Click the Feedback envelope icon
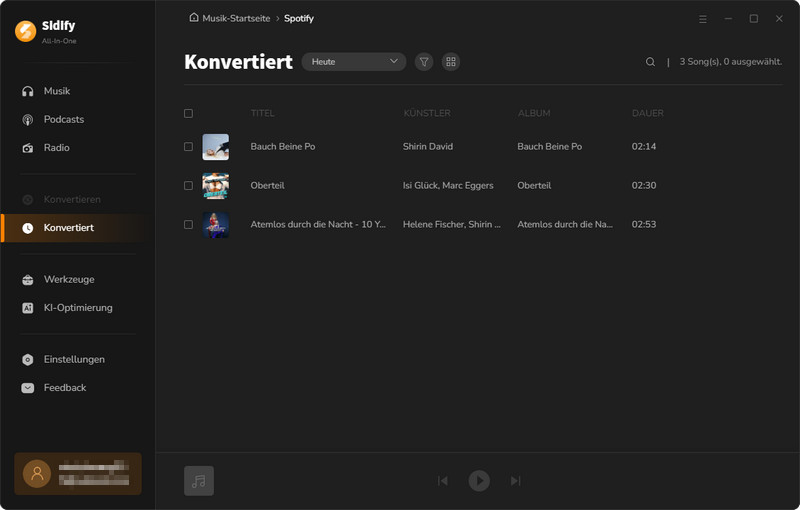The width and height of the screenshot is (800, 510). (28, 388)
